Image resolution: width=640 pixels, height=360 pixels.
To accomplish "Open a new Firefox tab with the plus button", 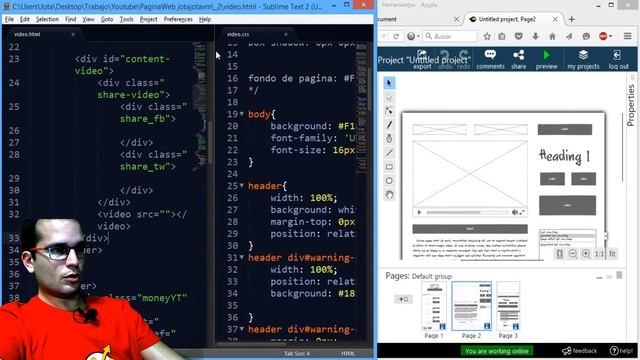I will [x=571, y=19].
